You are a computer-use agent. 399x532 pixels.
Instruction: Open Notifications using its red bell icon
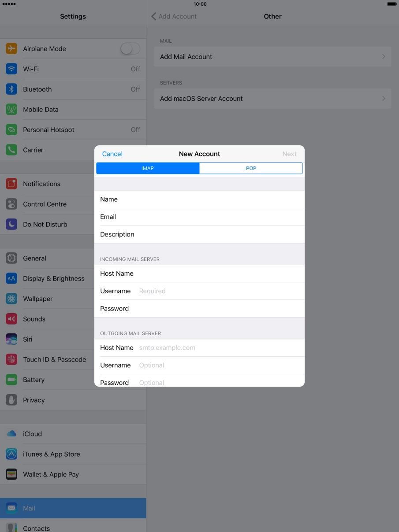[x=11, y=184]
